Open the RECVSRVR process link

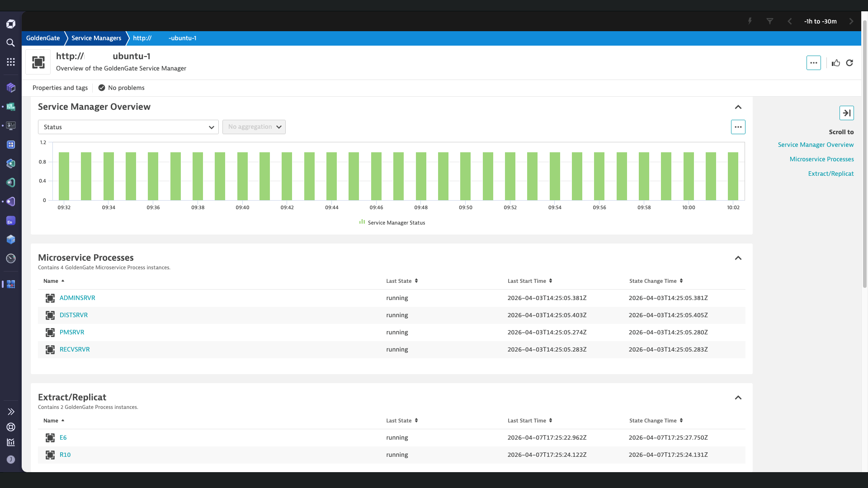[75, 349]
